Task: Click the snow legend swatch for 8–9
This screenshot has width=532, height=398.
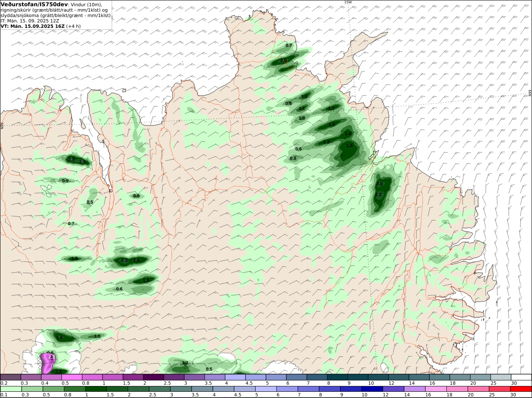Action: pos(337,377)
